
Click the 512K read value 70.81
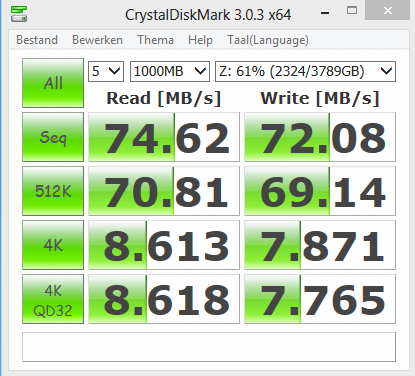(x=164, y=191)
